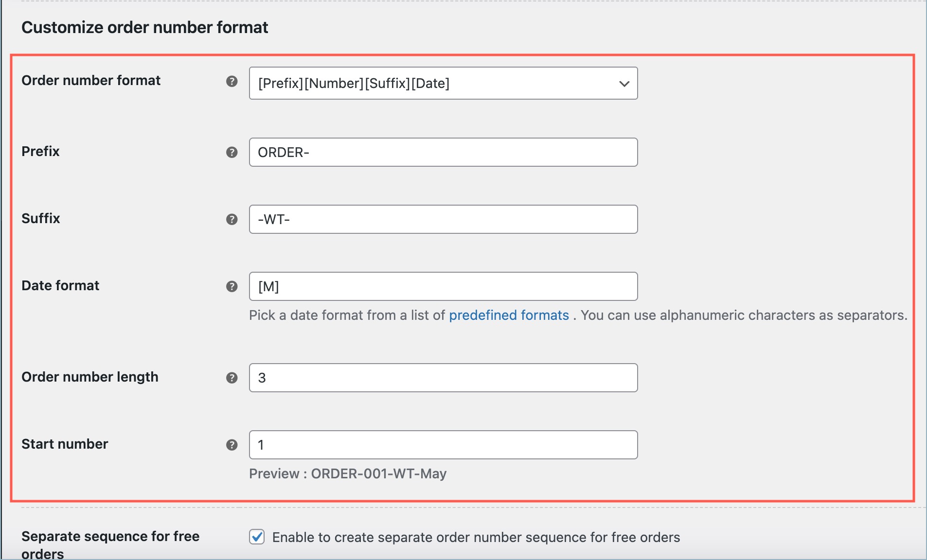Open the help tooltip for Suffix
The image size is (927, 560).
232,219
